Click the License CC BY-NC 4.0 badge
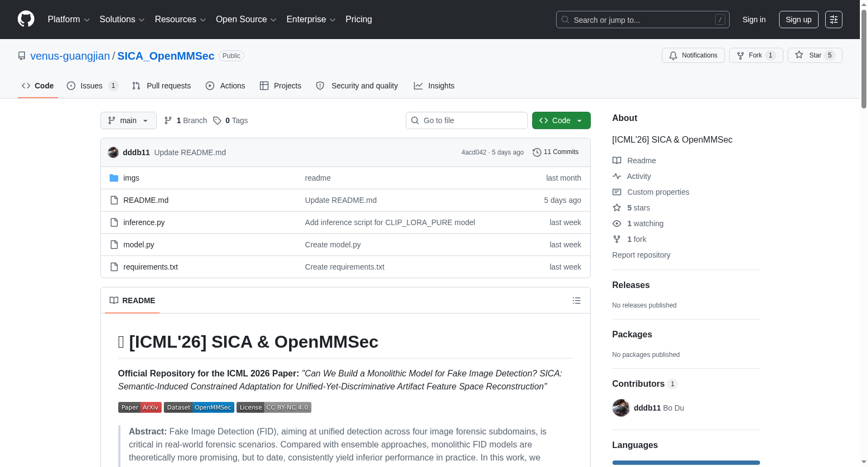This screenshot has height=467, width=868. tap(274, 407)
